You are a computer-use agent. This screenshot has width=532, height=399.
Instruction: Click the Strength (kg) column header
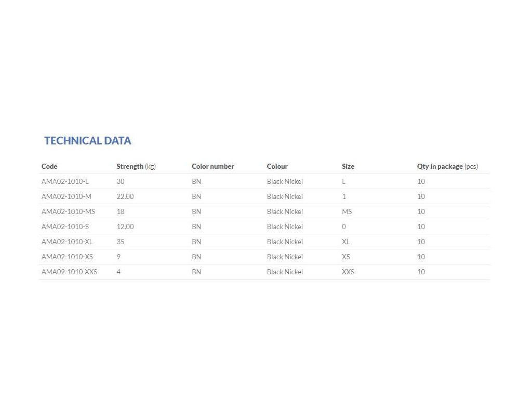coord(136,166)
